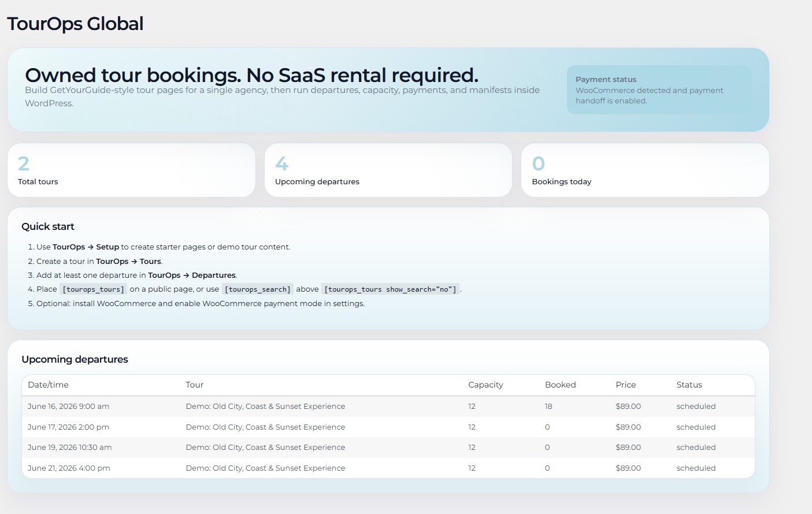Click 'TourOps → Setup' in step 1

coord(86,247)
